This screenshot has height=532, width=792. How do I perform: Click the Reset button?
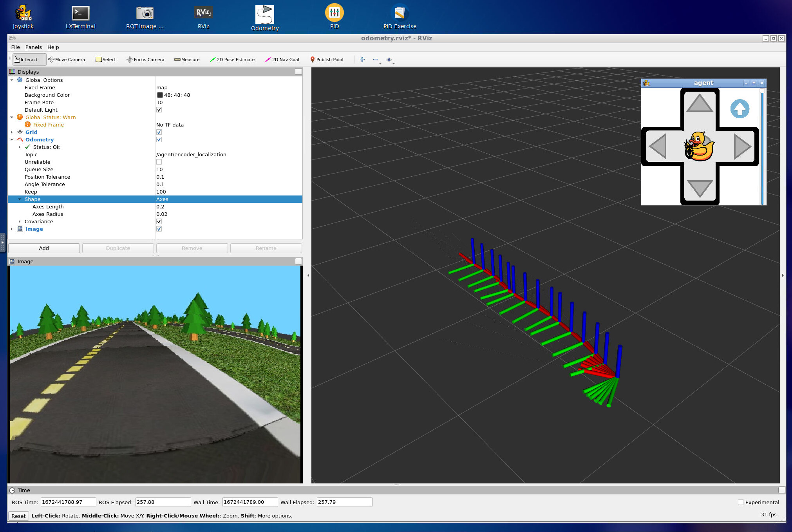tap(18, 516)
